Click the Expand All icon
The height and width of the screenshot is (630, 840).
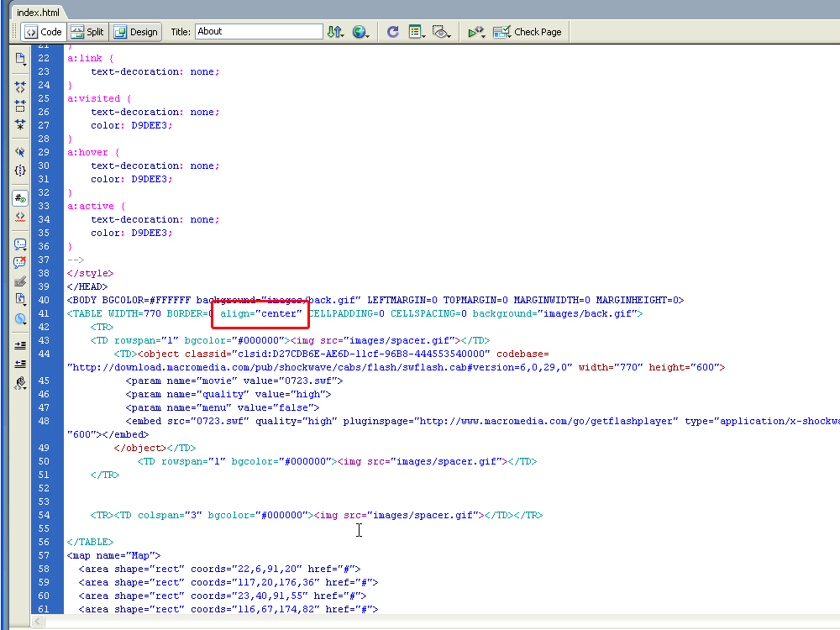point(20,124)
